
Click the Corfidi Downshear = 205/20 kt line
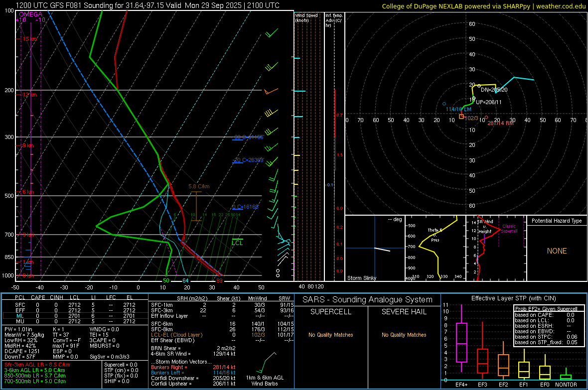click(193, 378)
